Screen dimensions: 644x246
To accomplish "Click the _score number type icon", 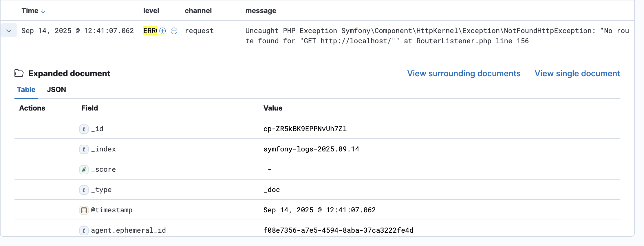I will coord(84,169).
